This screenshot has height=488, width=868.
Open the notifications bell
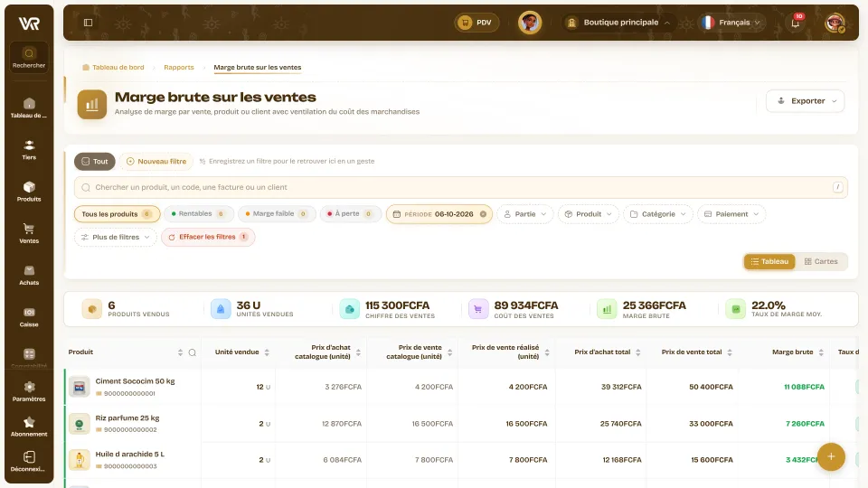pos(796,23)
